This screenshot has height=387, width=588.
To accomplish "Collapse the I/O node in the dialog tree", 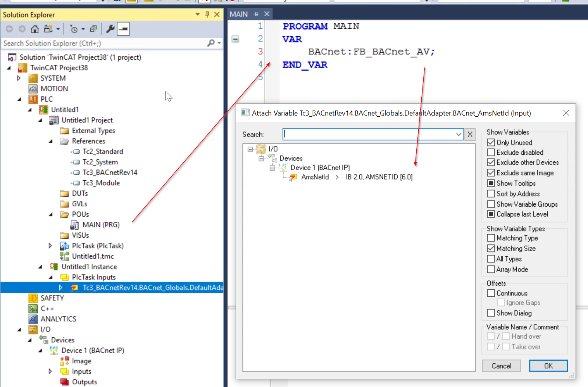I will tap(250, 149).
